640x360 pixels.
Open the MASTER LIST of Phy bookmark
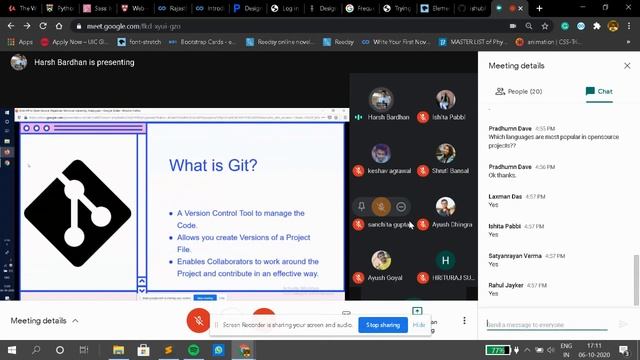tap(473, 42)
